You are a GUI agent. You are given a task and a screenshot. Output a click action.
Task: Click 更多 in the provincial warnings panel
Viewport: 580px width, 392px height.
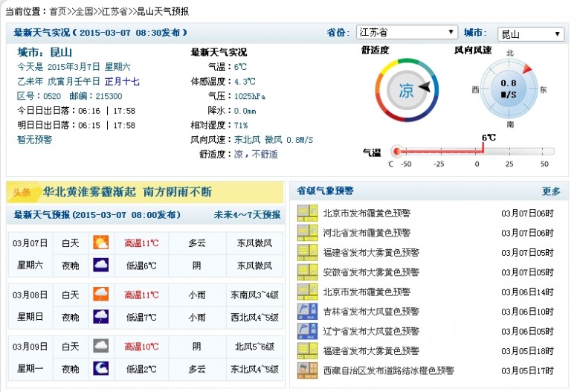click(551, 191)
